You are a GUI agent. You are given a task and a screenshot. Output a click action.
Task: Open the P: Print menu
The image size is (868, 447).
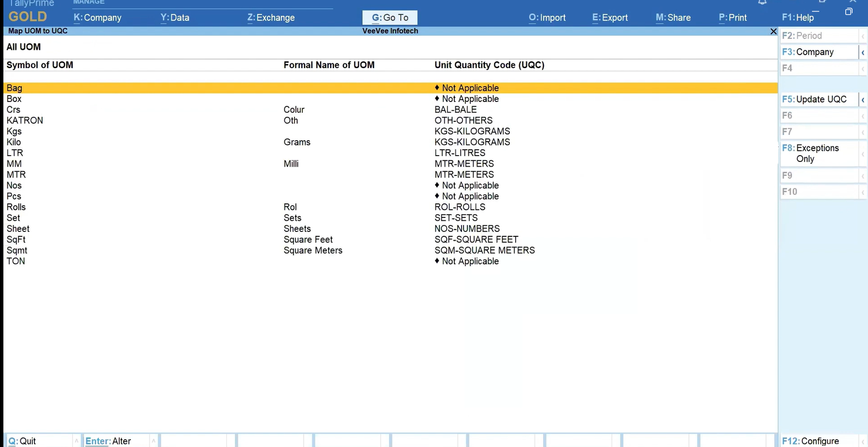(732, 18)
